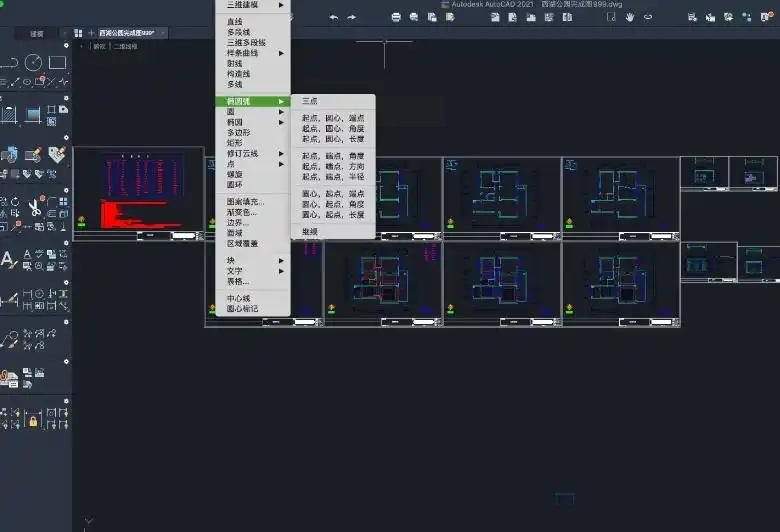Open the modify palette gear settings
Image resolution: width=780 pixels, height=532 pixels.
tap(66, 191)
